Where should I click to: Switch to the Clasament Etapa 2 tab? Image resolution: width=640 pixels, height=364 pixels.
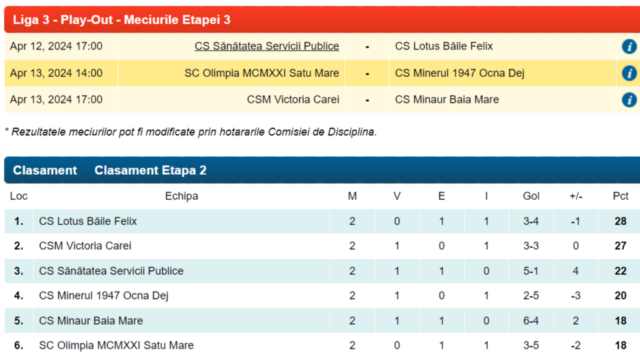pyautogui.click(x=150, y=170)
